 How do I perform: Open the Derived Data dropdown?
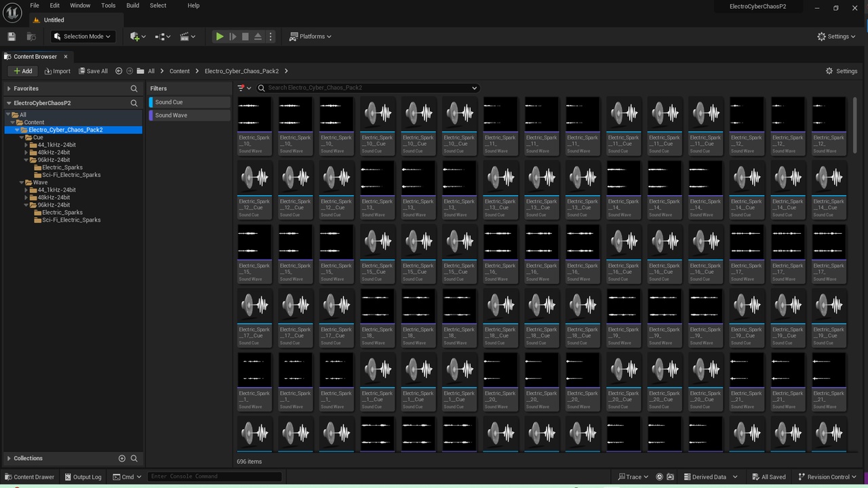click(x=709, y=476)
